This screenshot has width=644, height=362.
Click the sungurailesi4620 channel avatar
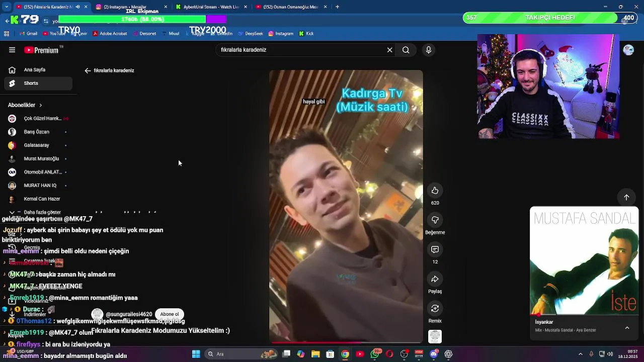[x=97, y=314]
